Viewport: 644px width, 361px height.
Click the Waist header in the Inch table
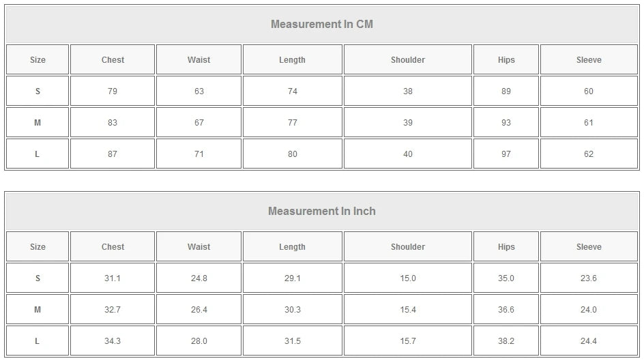click(199, 247)
